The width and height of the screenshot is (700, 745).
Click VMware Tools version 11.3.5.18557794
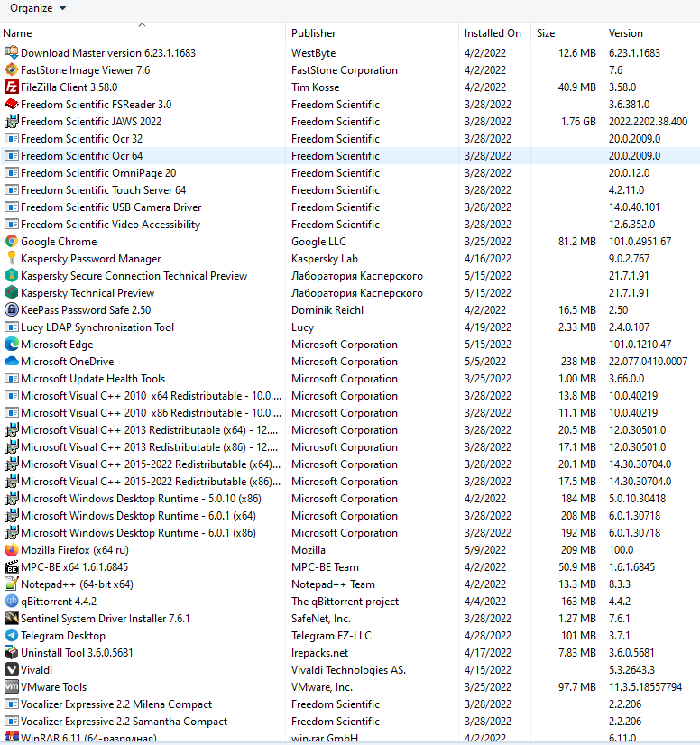tap(645, 686)
